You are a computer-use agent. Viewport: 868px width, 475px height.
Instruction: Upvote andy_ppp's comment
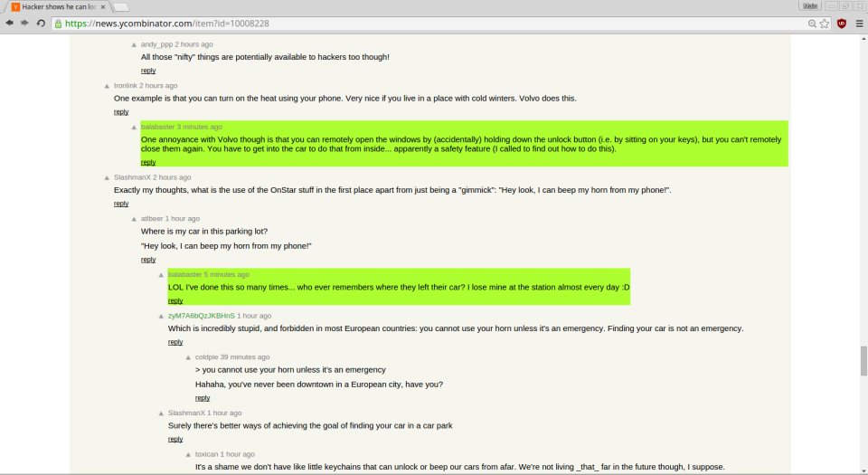pyautogui.click(x=134, y=45)
